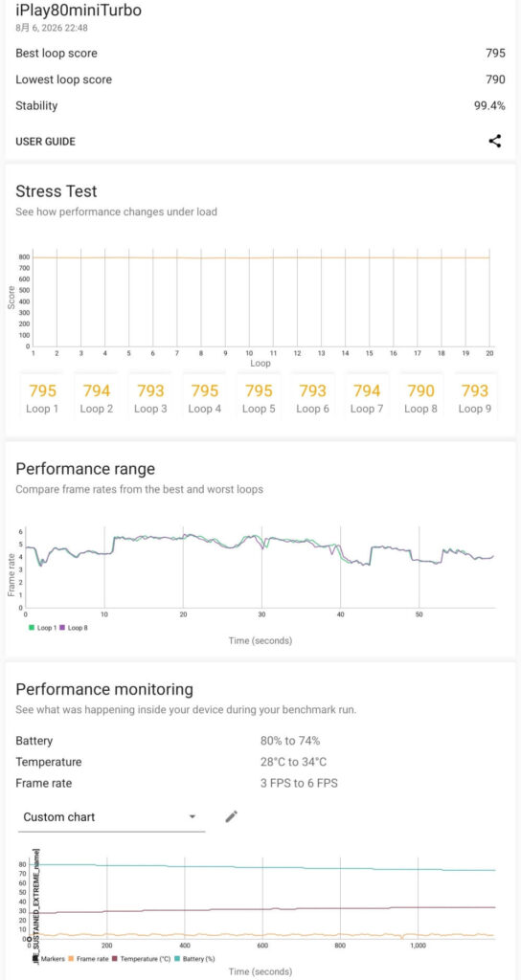This screenshot has width=521, height=980.
Task: Toggle the Frame rate legend item
Action: [x=89, y=958]
